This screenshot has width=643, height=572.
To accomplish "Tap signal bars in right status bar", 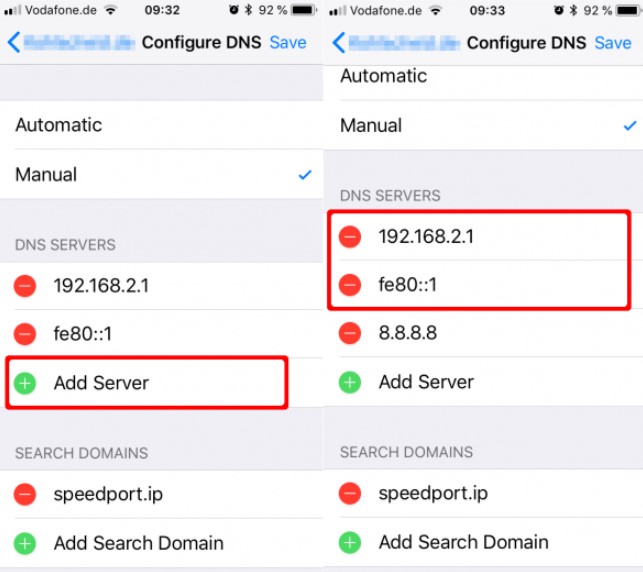I will (337, 11).
